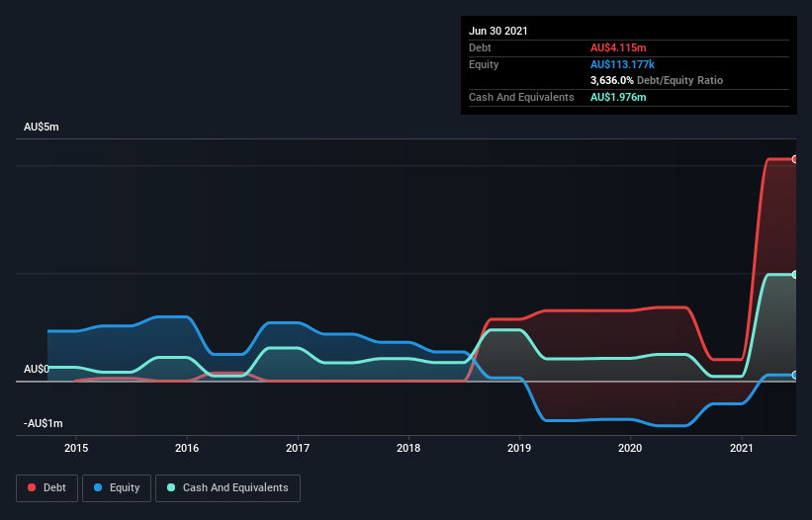The width and height of the screenshot is (812, 520).
Task: Select the red Debt endpoint marker
Action: (x=795, y=159)
